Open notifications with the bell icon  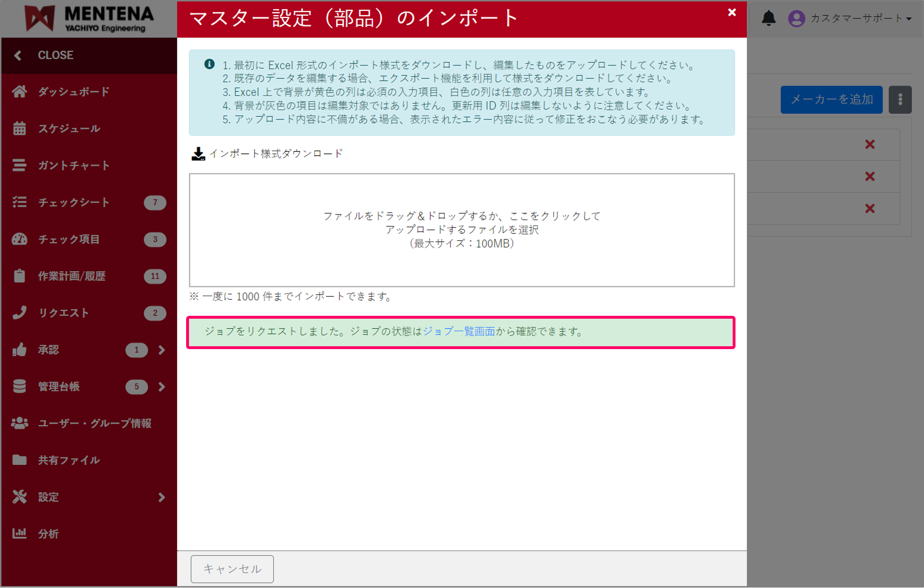tap(769, 19)
